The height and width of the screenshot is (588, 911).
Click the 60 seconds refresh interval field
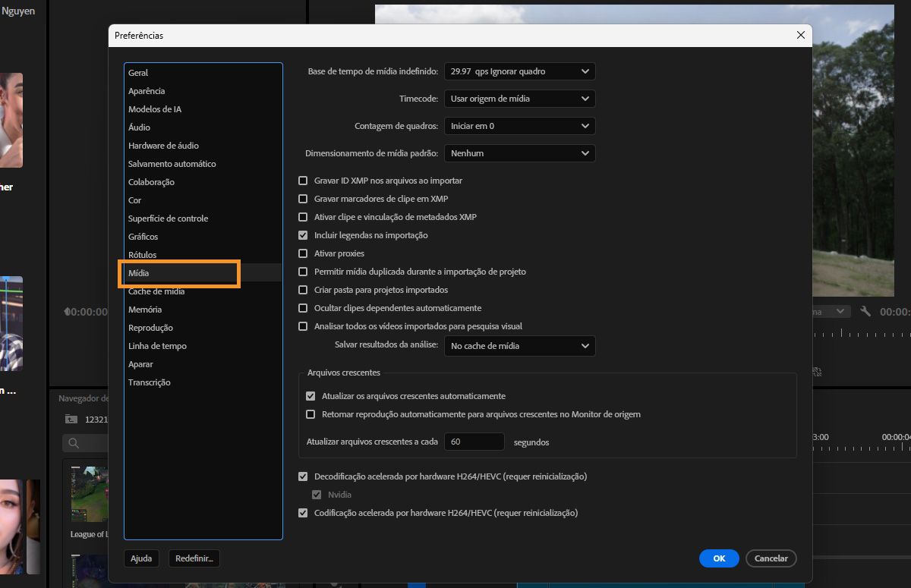point(474,441)
